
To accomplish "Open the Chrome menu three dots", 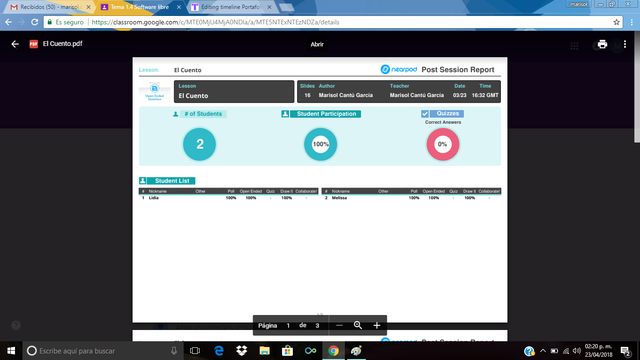I will pos(631,22).
